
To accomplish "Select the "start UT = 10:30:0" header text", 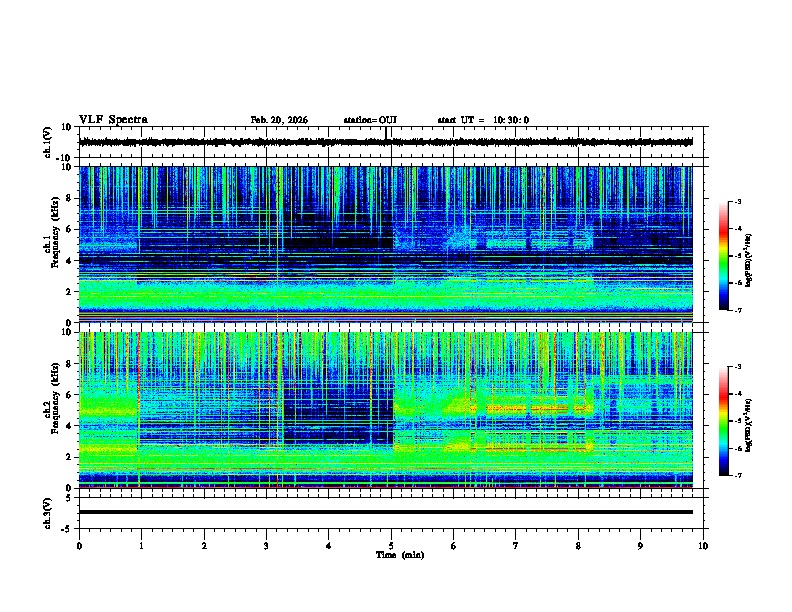I will pos(483,120).
